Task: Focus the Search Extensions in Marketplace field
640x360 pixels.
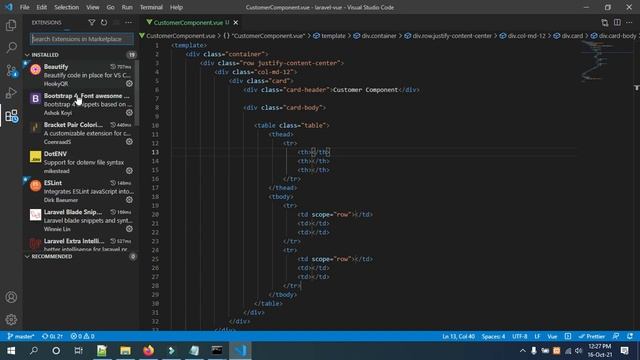Action: pyautogui.click(x=82, y=39)
